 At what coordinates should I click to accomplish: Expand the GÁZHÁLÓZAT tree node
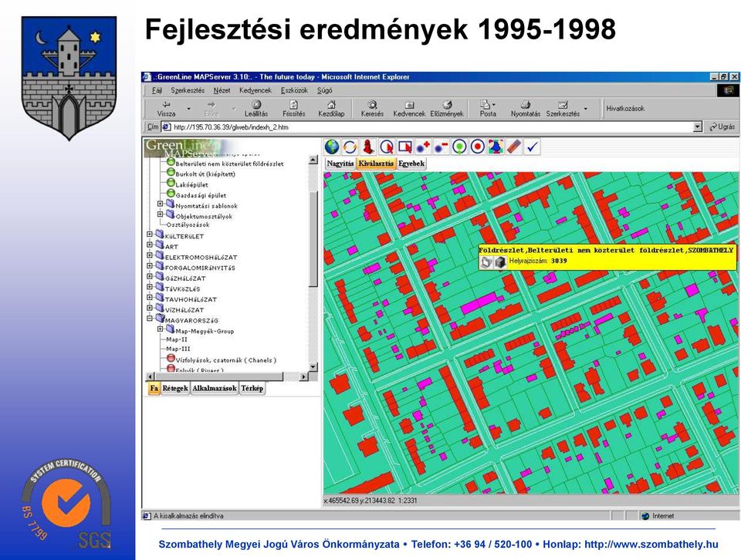point(150,276)
